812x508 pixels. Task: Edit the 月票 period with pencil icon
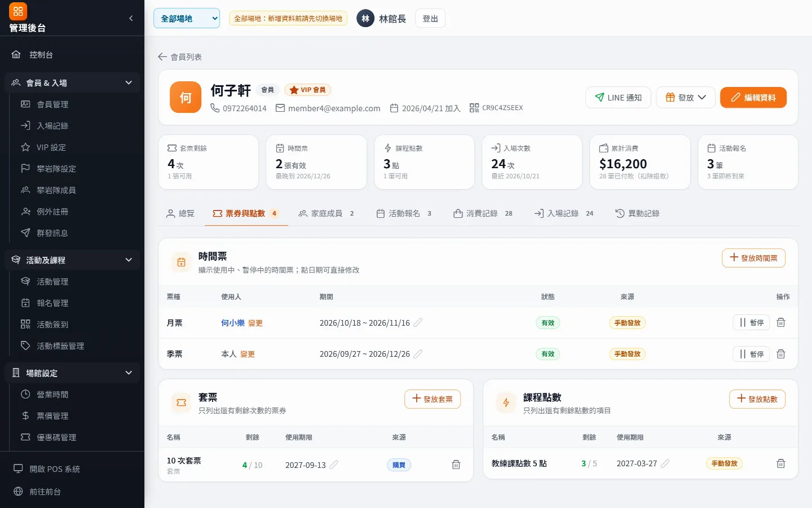click(418, 322)
